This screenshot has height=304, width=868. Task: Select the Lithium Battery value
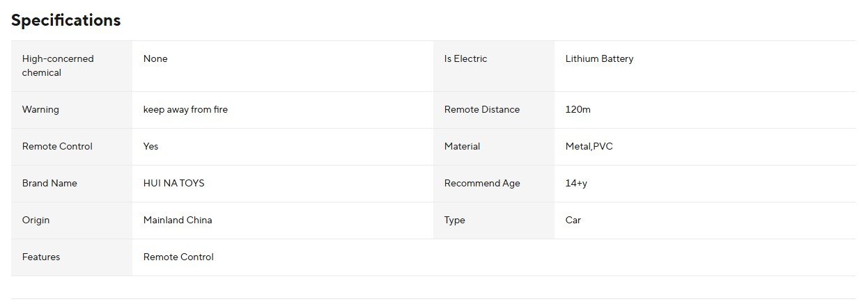[599, 59]
